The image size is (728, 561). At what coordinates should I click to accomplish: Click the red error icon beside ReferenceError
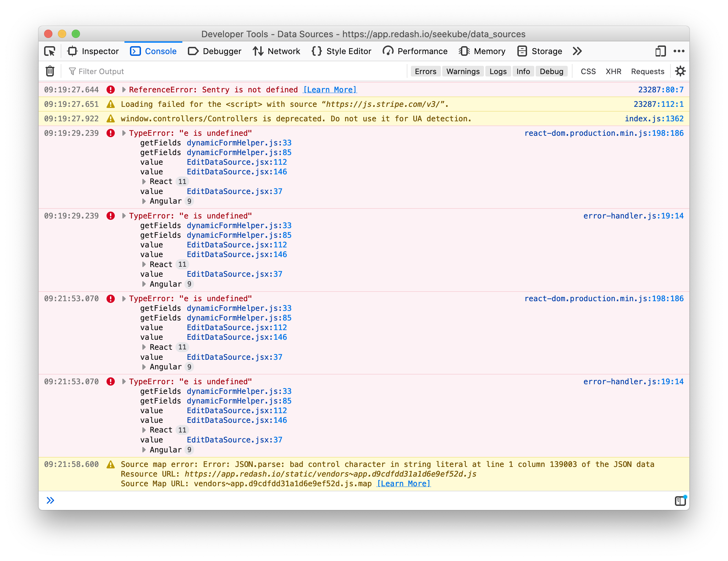click(x=111, y=90)
